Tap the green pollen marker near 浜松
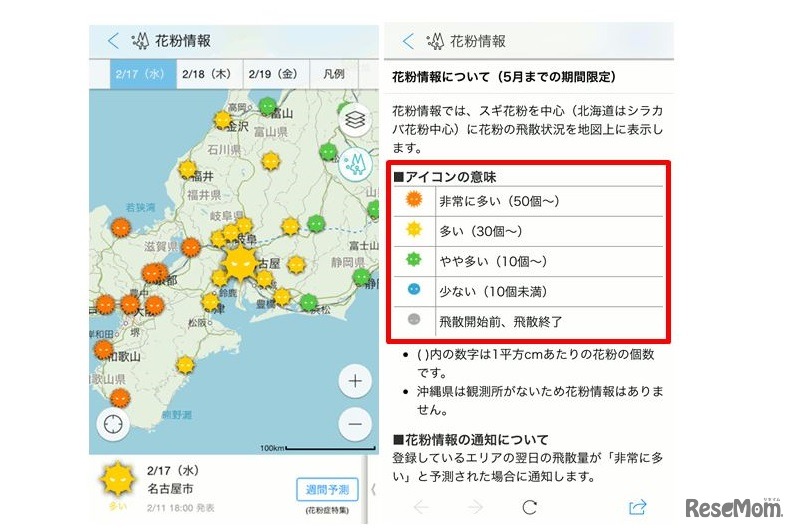Image resolution: width=796 pixels, height=531 pixels. pyautogui.click(x=308, y=303)
